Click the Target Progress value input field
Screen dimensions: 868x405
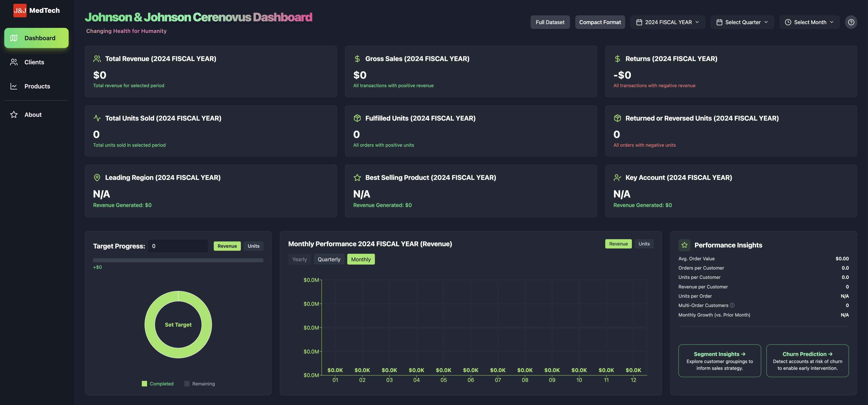click(x=178, y=246)
